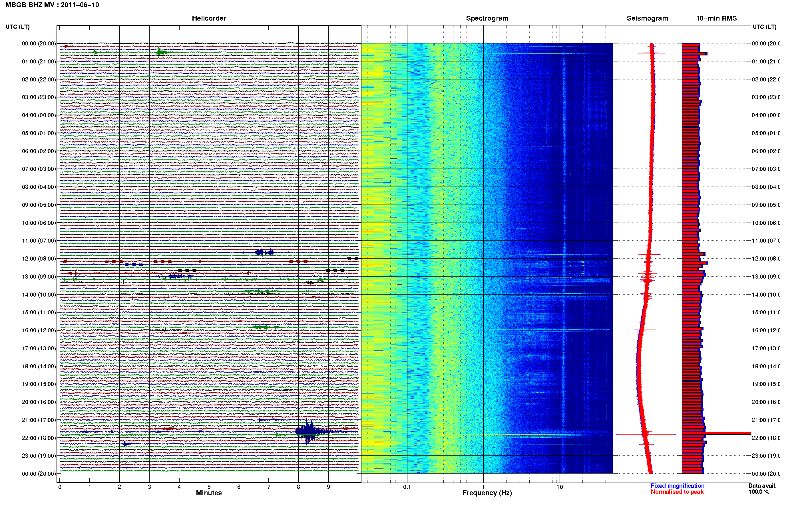812x508 pixels.
Task: Click the left 'UTC (LT)' axis header
Action: (17, 27)
